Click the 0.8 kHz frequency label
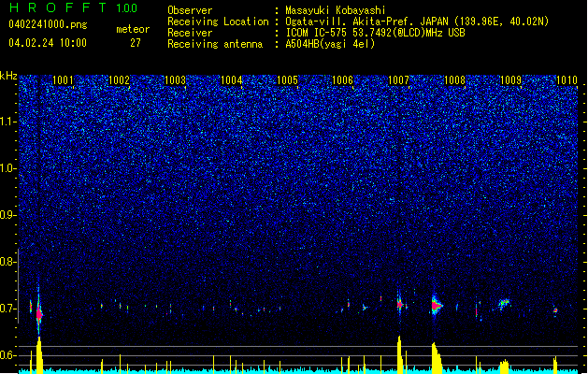The image size is (588, 374). click(7, 262)
